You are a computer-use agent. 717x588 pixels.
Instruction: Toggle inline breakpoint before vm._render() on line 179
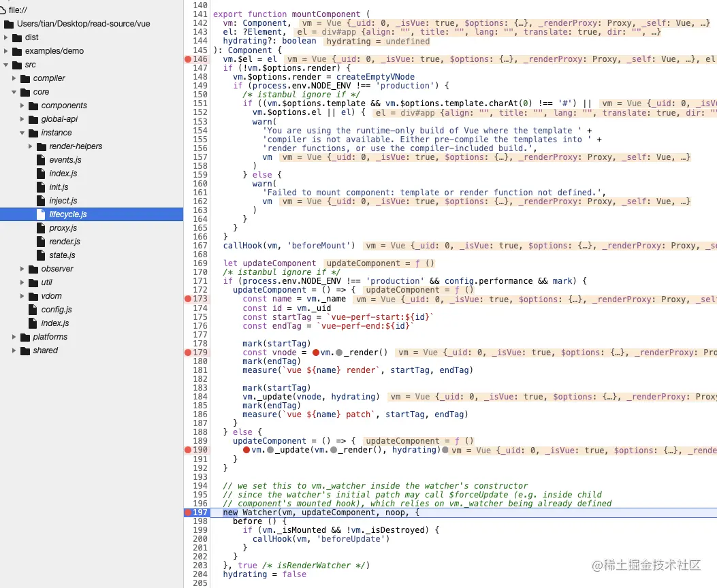[316, 353]
